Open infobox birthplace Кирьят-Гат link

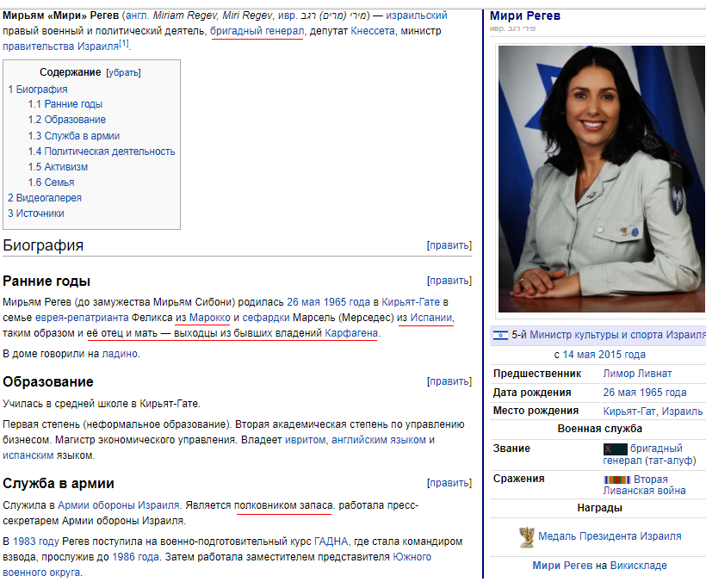629,412
